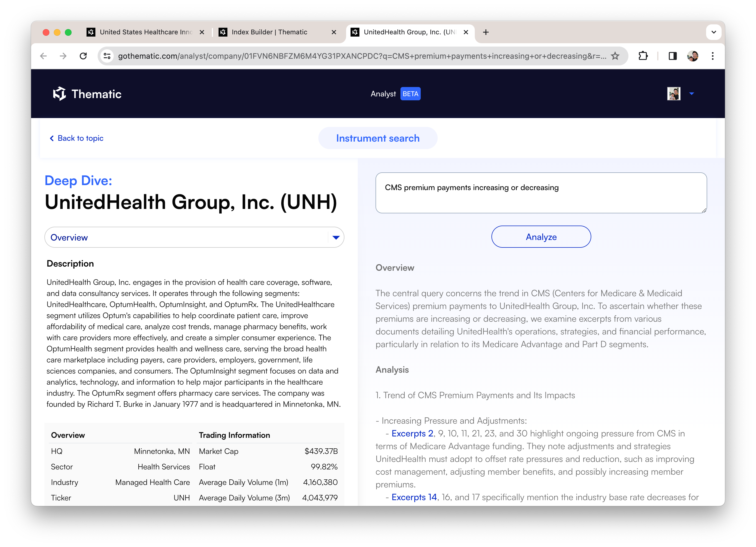
Task: Open the browser extensions puzzle icon
Action: 643,56
